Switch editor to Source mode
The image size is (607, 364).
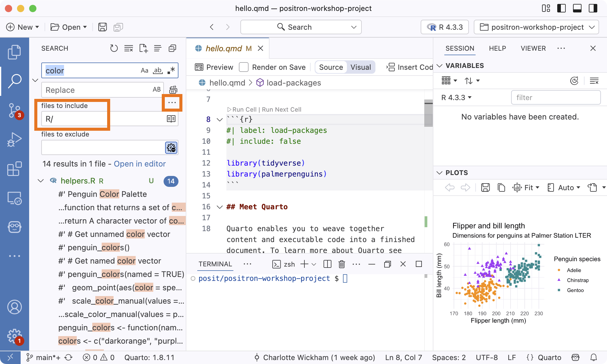331,67
